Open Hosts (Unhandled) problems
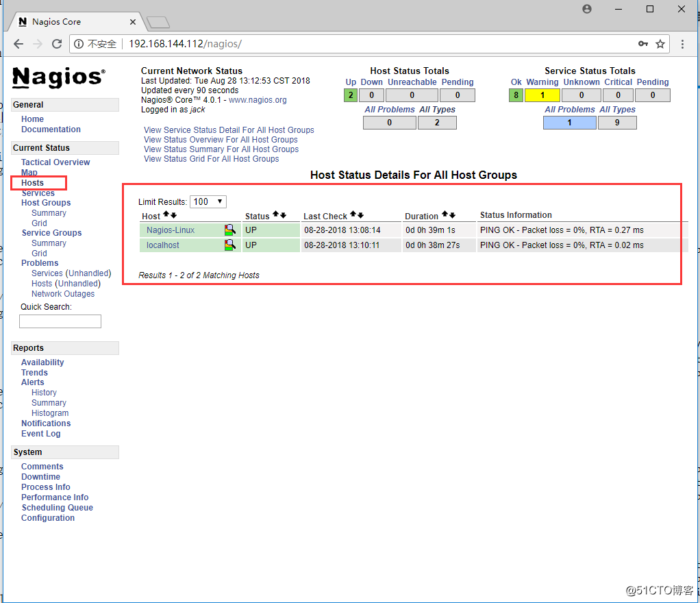 [66, 284]
